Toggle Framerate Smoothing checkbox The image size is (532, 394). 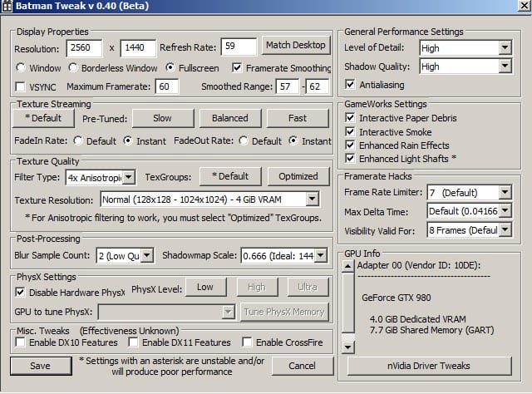tap(238, 67)
